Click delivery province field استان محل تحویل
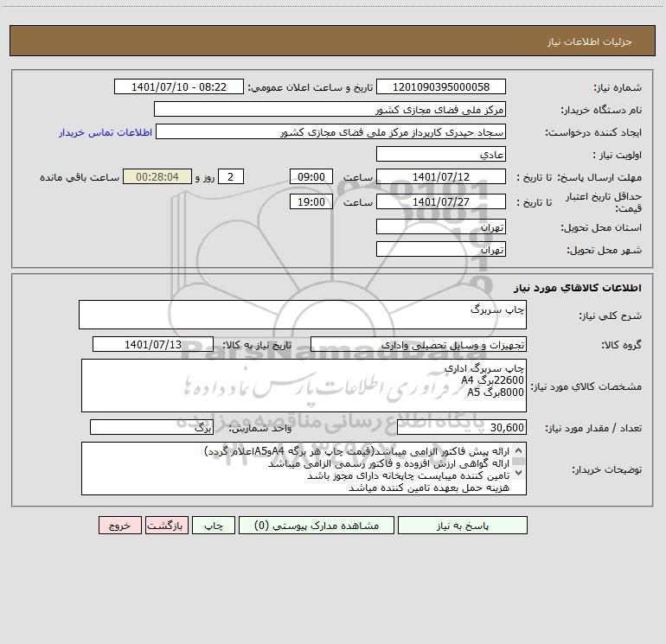666x644 pixels. click(441, 226)
